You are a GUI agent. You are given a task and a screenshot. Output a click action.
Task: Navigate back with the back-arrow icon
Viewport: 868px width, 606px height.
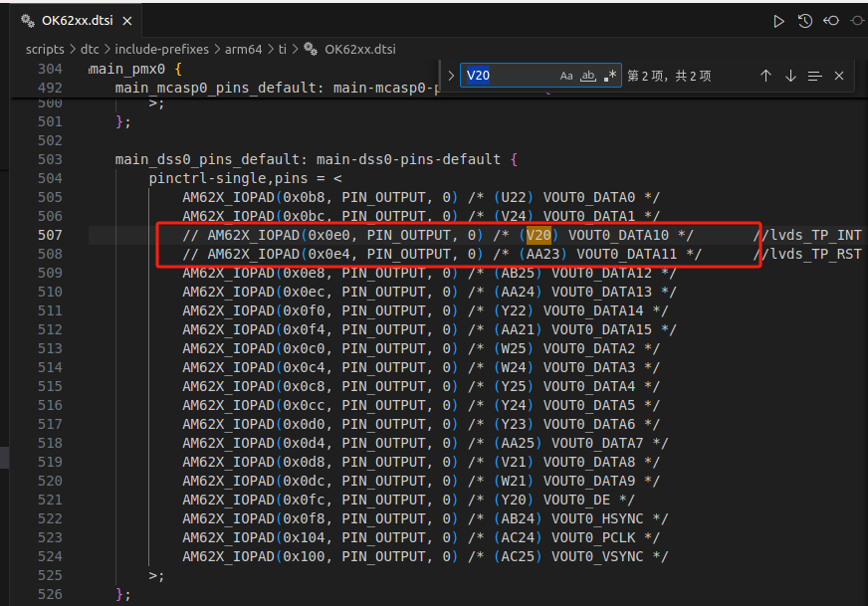point(831,20)
